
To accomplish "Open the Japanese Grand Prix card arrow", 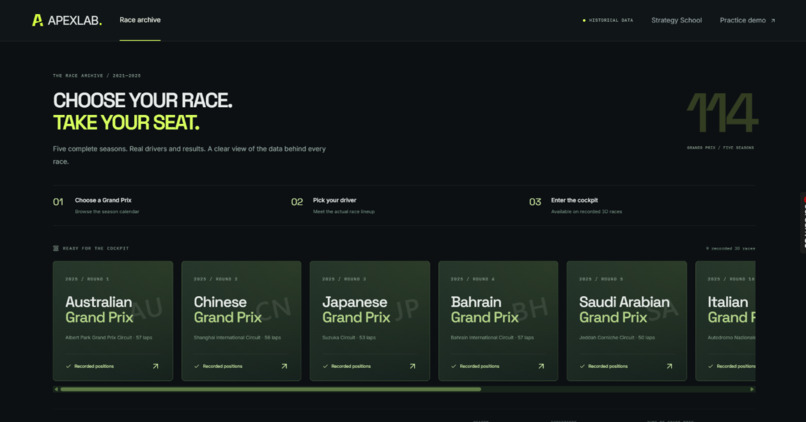I will point(412,366).
